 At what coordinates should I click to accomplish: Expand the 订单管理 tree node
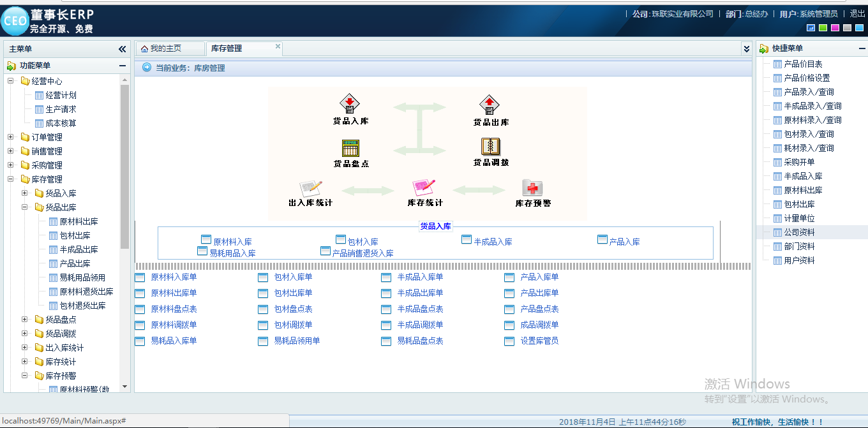click(x=10, y=137)
